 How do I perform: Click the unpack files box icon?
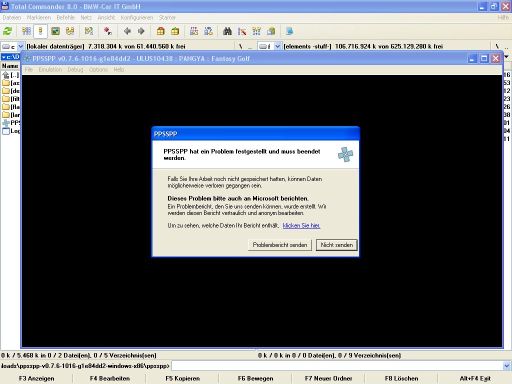click(175, 31)
